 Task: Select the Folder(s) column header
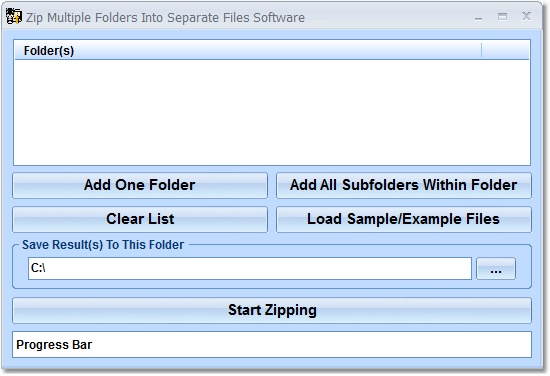(x=248, y=51)
